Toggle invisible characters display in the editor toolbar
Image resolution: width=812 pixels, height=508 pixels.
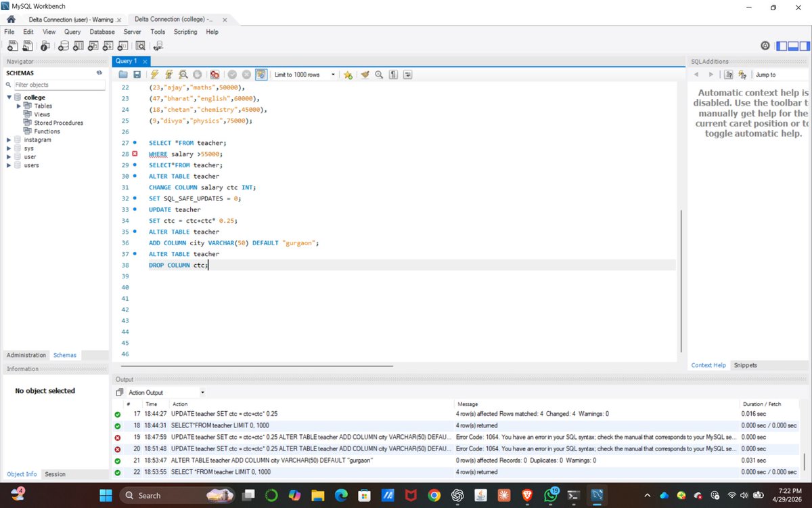point(392,75)
